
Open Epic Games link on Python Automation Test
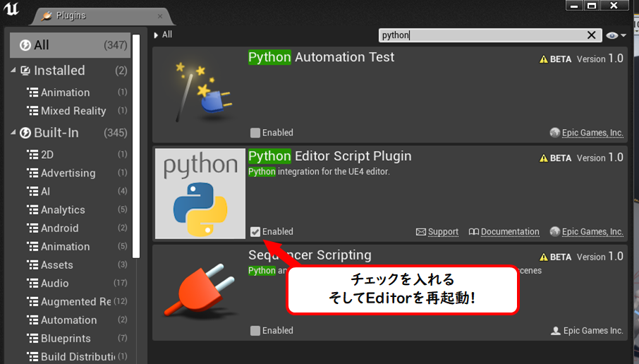pos(592,133)
